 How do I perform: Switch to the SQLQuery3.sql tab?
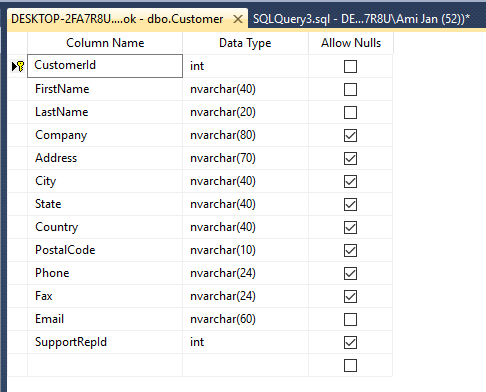(x=361, y=19)
